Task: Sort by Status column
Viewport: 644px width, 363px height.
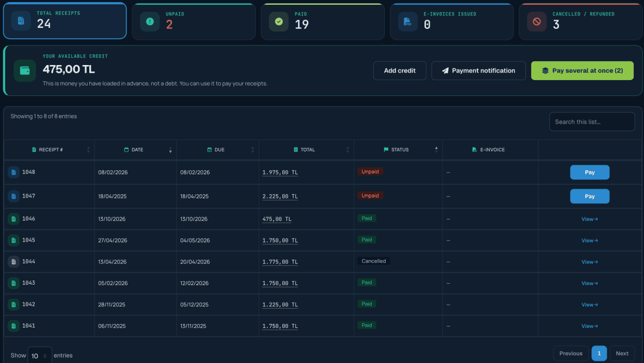Action: [x=398, y=150]
